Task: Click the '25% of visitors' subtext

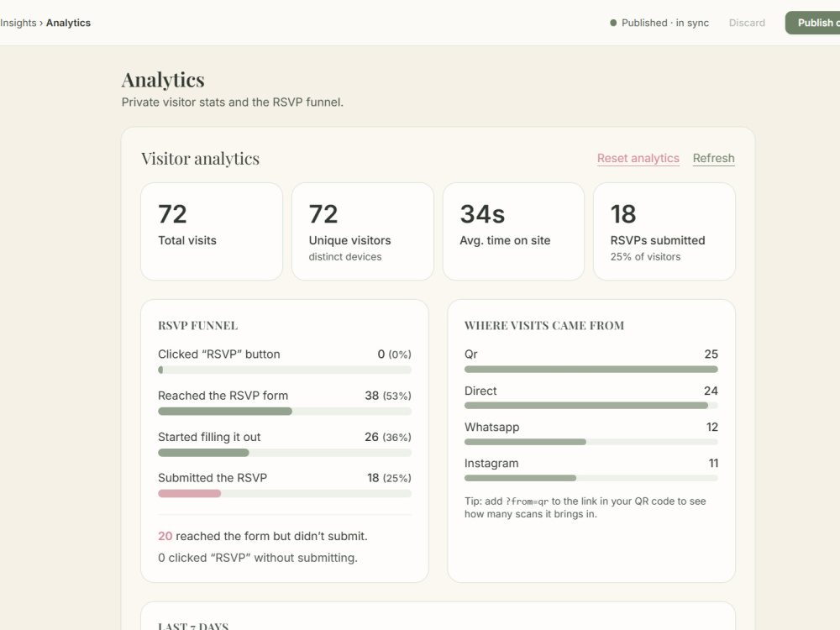Action: (645, 256)
